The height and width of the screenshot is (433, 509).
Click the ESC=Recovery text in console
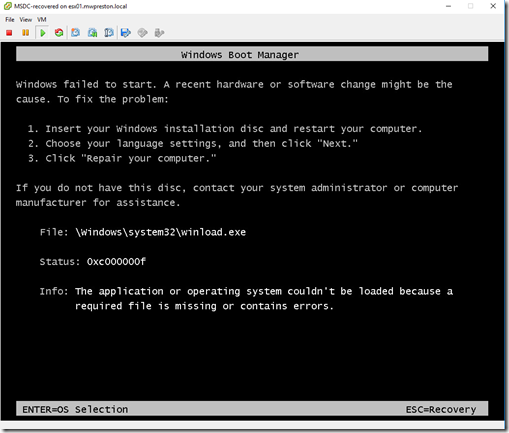pyautogui.click(x=441, y=409)
